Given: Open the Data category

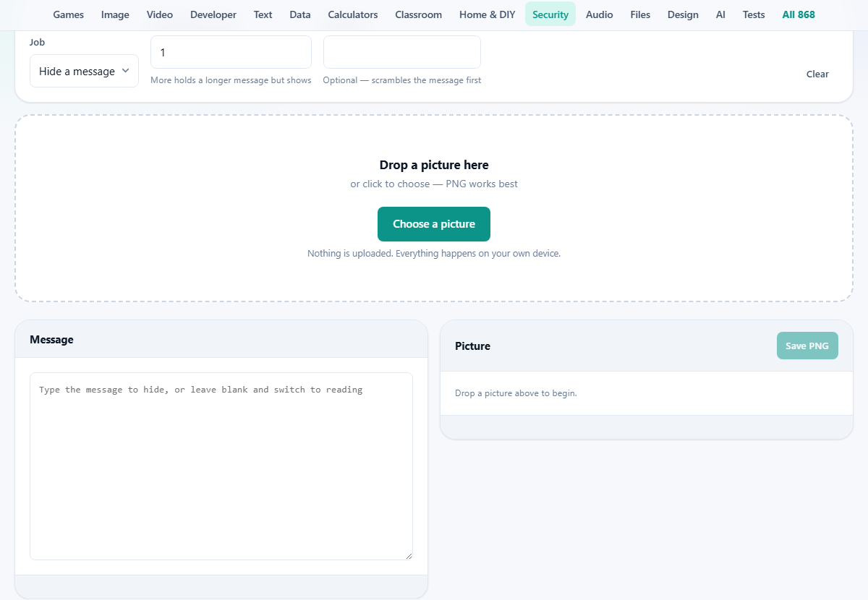Looking at the screenshot, I should pyautogui.click(x=300, y=14).
